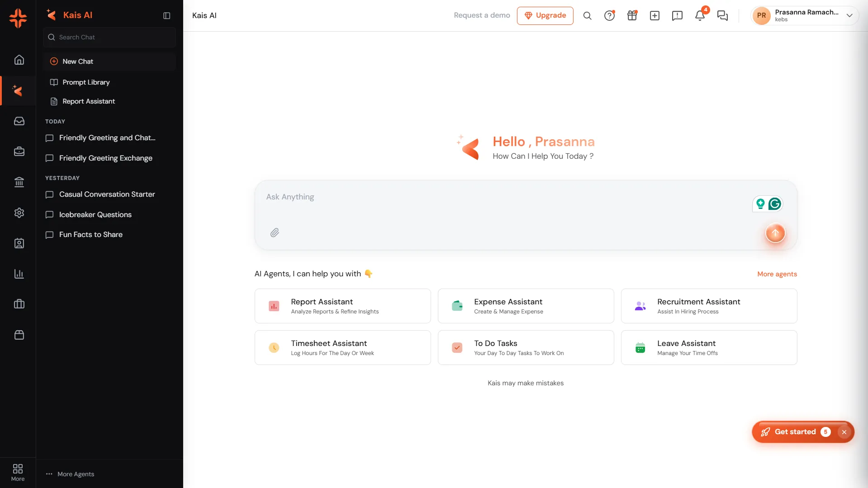Screen dimensions: 868x488
Task: Click the Search Chat field
Action: tap(109, 37)
